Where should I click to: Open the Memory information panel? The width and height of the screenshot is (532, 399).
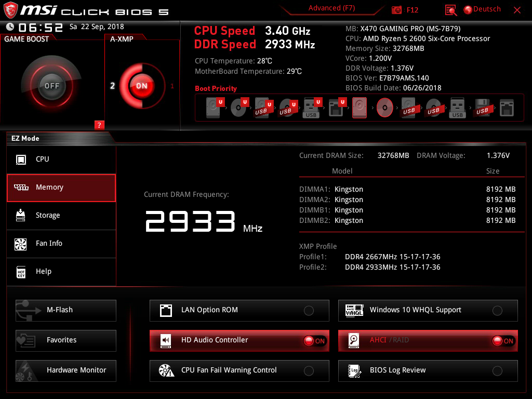coord(61,187)
